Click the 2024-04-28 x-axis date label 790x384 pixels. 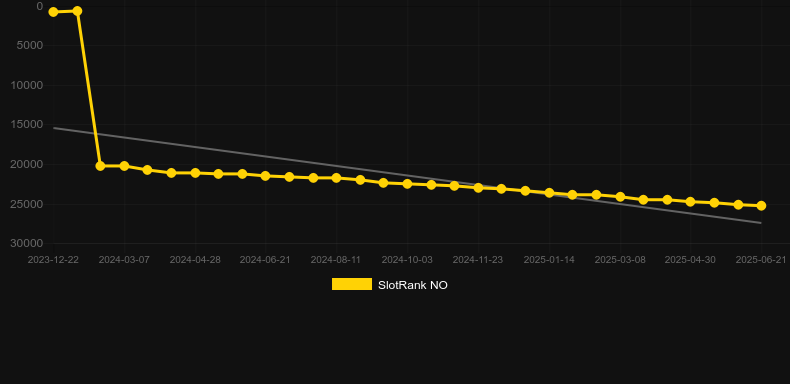(x=195, y=260)
